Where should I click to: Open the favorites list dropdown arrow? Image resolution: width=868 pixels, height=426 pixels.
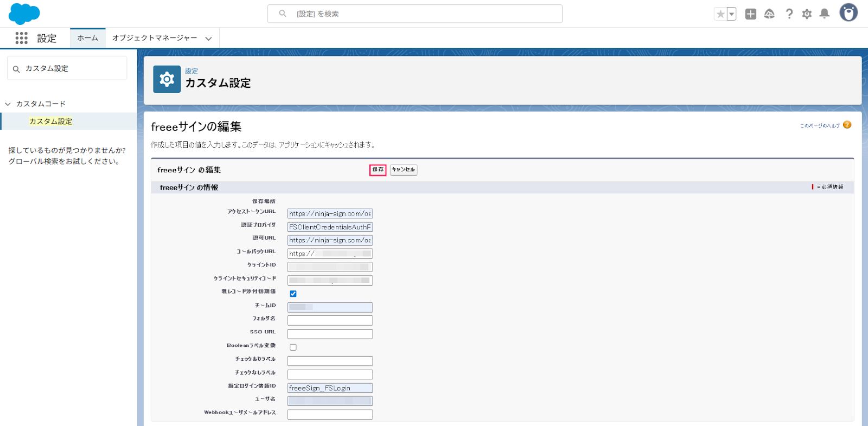[731, 14]
